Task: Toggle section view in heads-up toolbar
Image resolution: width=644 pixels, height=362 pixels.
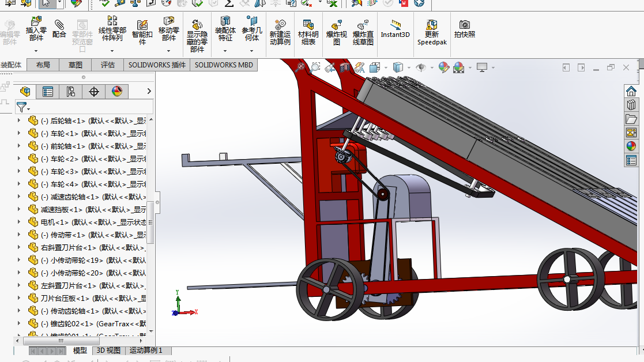Action: tap(345, 67)
